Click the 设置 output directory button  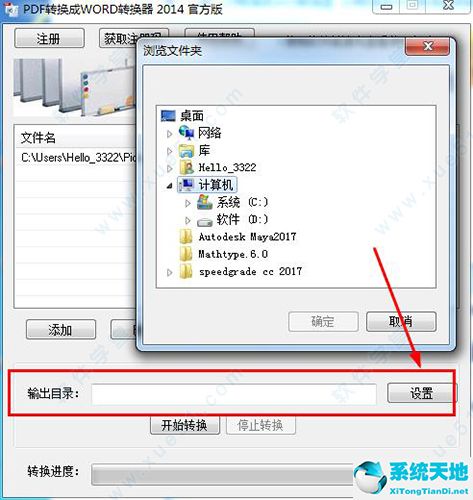coord(422,393)
